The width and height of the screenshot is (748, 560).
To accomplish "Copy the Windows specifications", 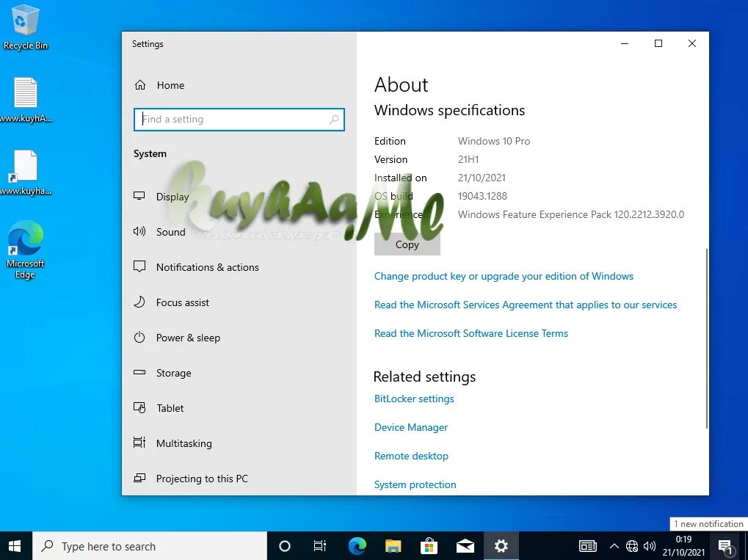I will pyautogui.click(x=407, y=244).
